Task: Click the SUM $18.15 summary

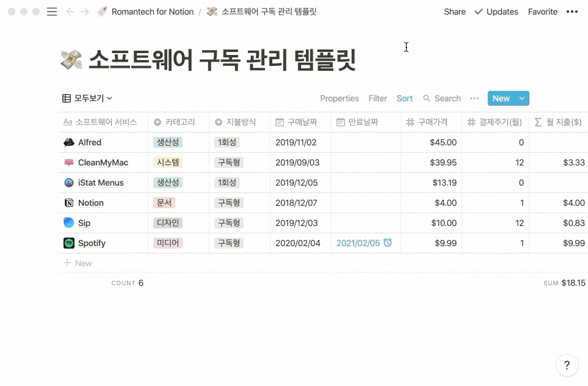Action: click(x=564, y=283)
